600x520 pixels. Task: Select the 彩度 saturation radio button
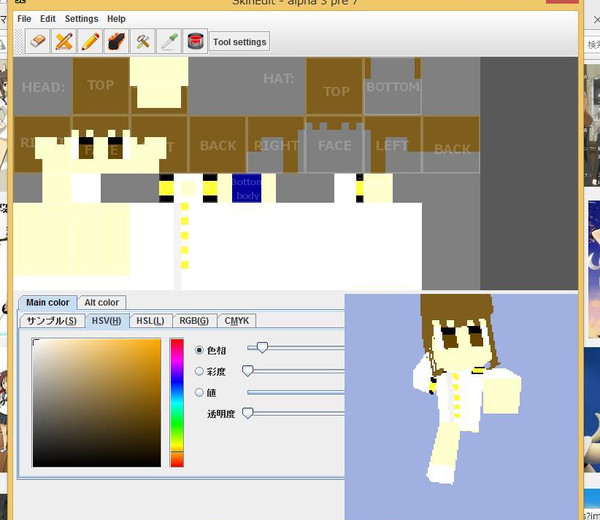point(199,371)
